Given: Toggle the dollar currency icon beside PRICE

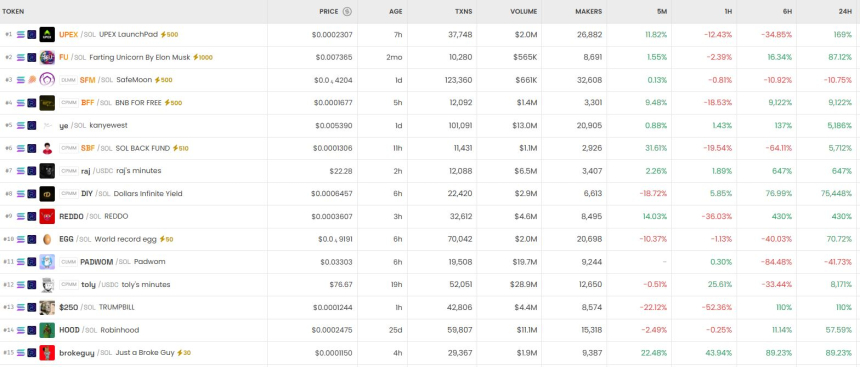Looking at the screenshot, I should coord(347,12).
